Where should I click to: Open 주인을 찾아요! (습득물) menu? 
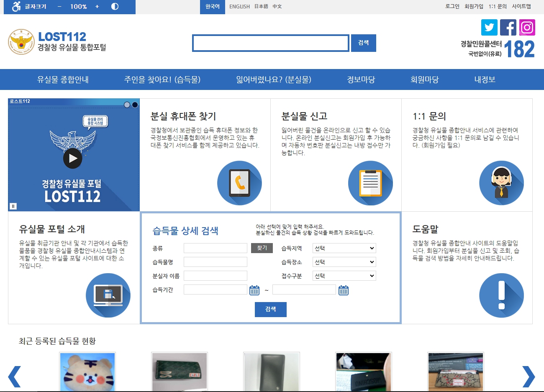point(162,79)
